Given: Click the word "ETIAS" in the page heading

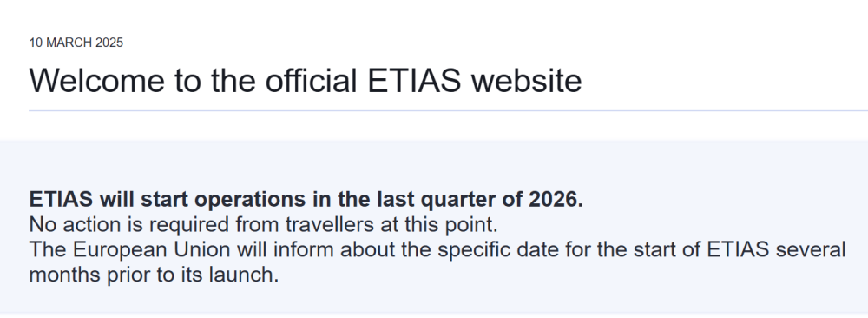Looking at the screenshot, I should 414,80.
